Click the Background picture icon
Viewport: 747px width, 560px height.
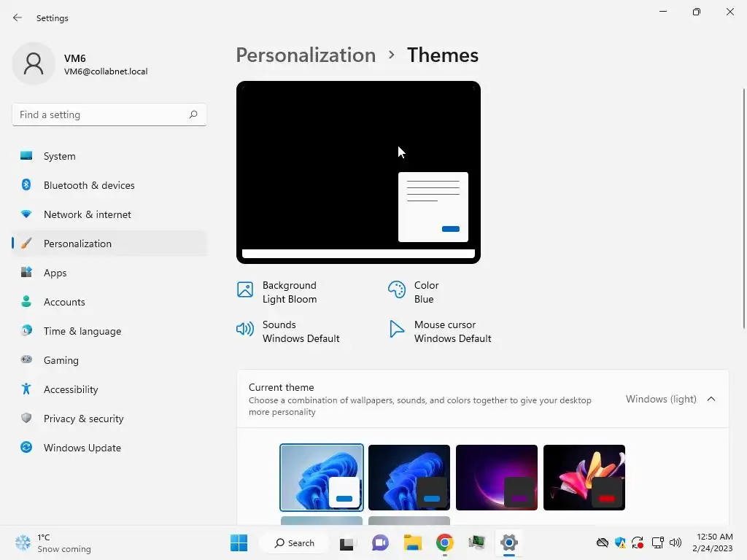[245, 289]
